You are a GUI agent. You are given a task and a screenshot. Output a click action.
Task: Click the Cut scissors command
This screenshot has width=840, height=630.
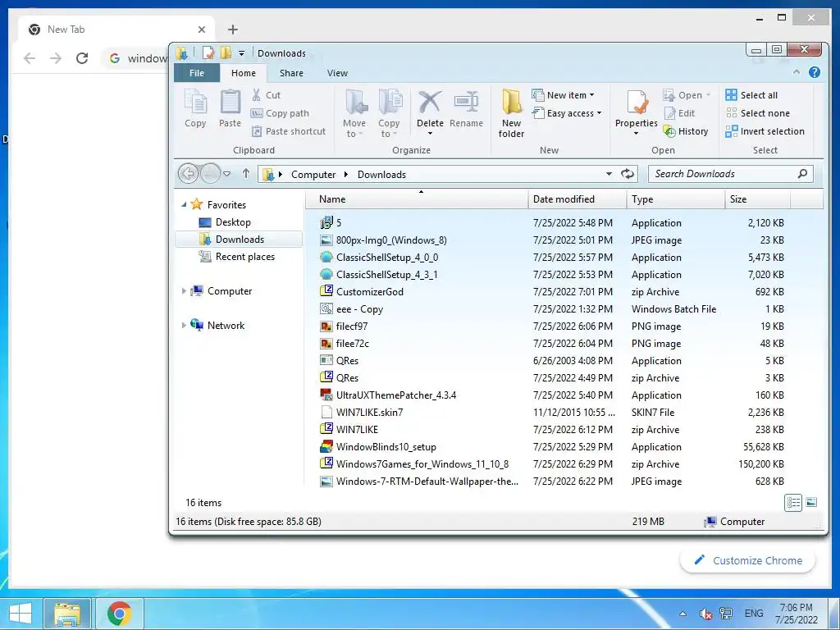[x=267, y=95]
